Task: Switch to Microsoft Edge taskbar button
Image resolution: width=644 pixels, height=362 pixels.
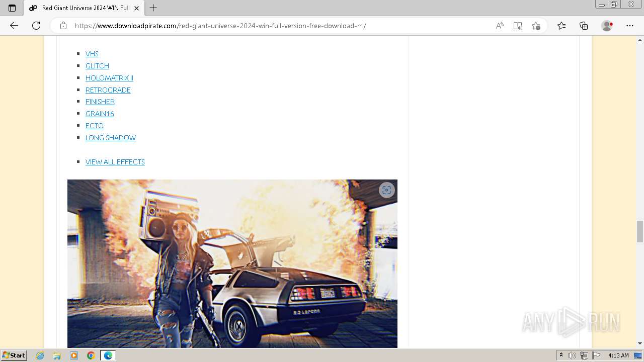Action: pos(108,355)
